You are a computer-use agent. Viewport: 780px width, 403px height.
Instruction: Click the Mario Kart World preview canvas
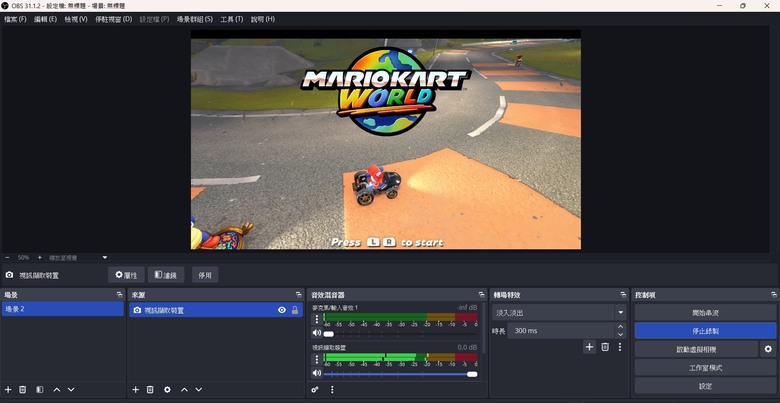tap(386, 139)
